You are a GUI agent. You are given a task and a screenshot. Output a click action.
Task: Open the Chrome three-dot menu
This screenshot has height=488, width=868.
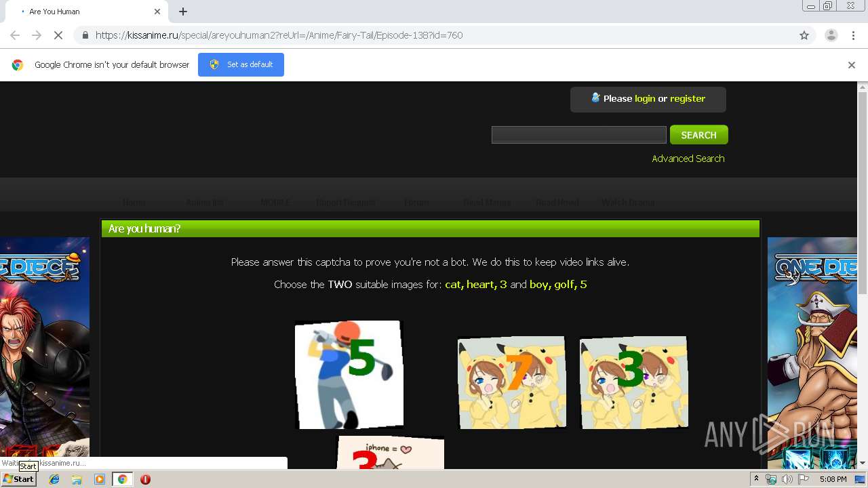point(853,35)
